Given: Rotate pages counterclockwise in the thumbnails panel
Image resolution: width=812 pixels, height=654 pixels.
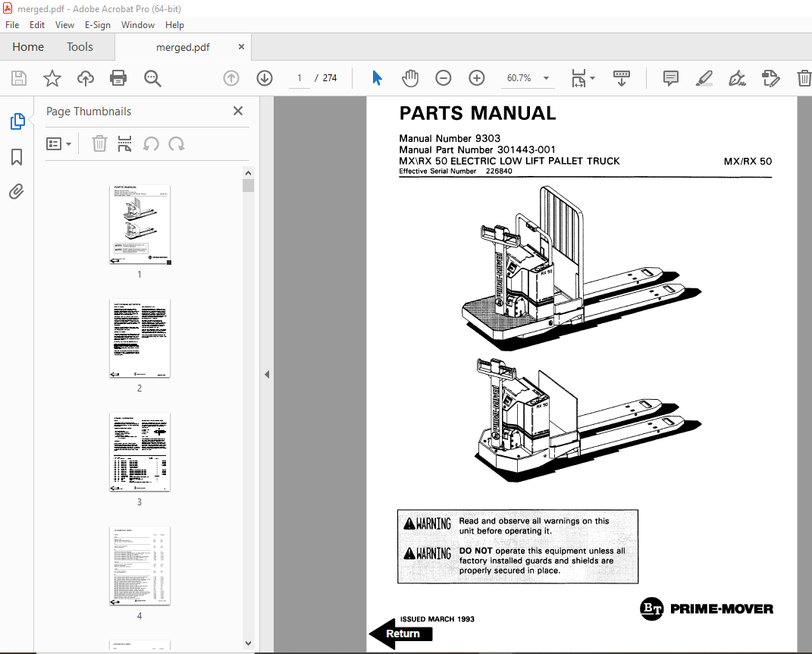Looking at the screenshot, I should tap(151, 143).
